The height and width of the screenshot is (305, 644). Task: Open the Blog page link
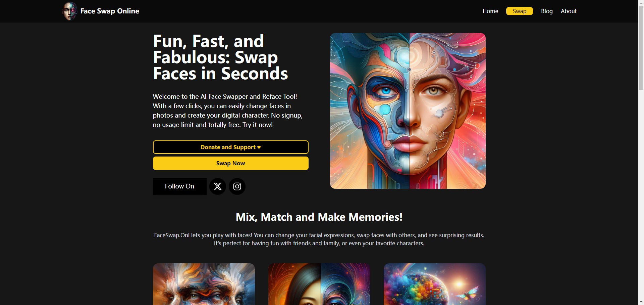547,11
